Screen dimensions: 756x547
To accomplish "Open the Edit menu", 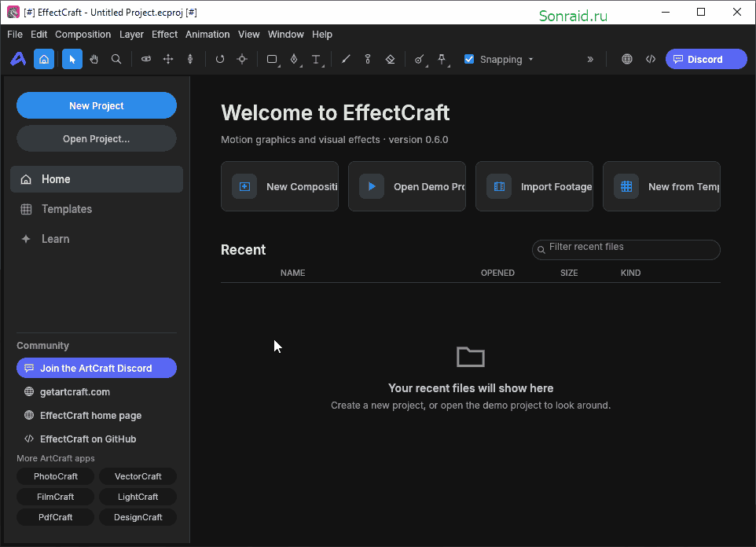I will (39, 35).
